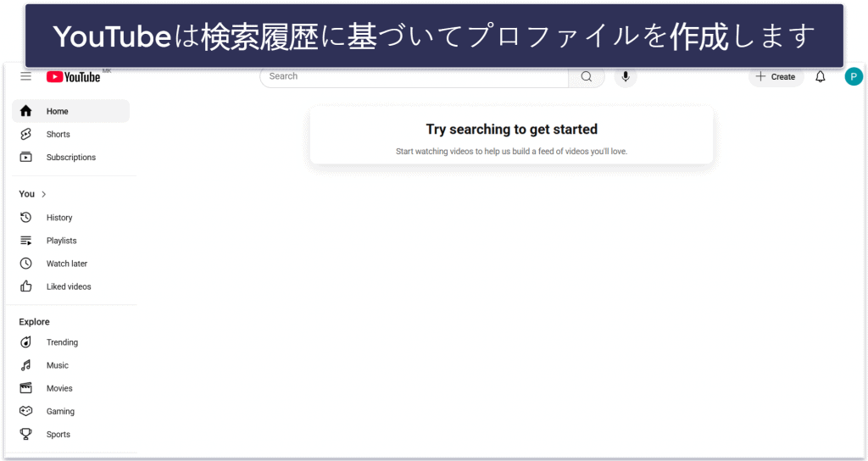
Task: Click the Liked videos thumbs-up icon
Action: point(26,286)
